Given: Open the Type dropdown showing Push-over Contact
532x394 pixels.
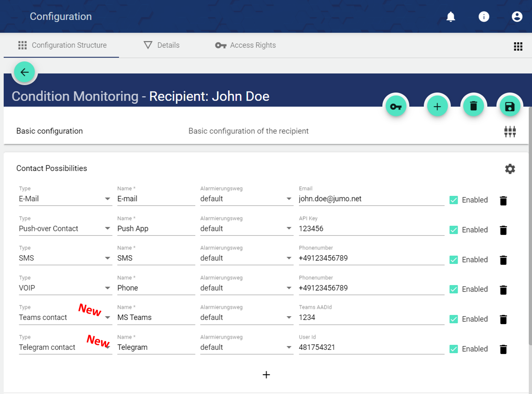Looking at the screenshot, I should (65, 228).
